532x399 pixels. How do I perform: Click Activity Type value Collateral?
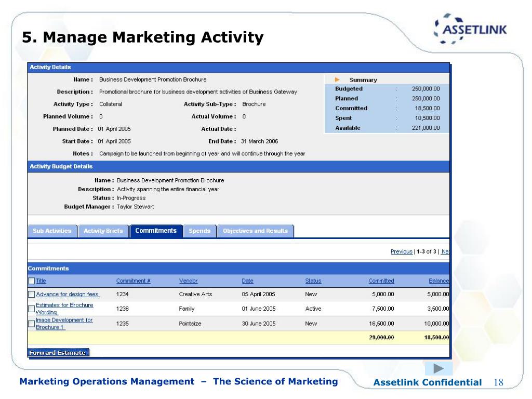coord(111,104)
